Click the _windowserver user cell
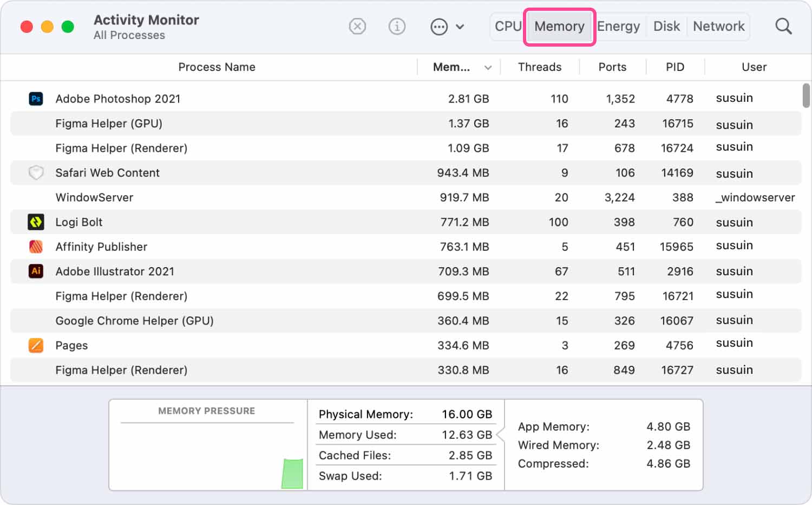The height and width of the screenshot is (505, 812). pos(755,197)
